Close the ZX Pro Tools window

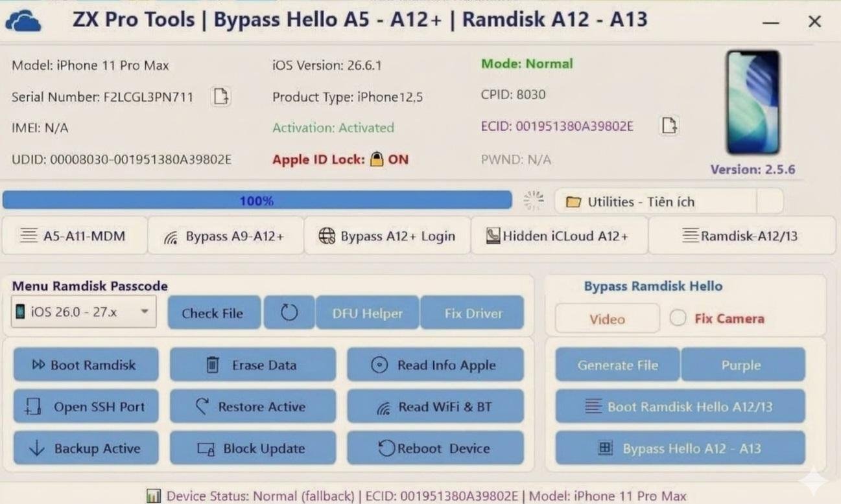[815, 21]
